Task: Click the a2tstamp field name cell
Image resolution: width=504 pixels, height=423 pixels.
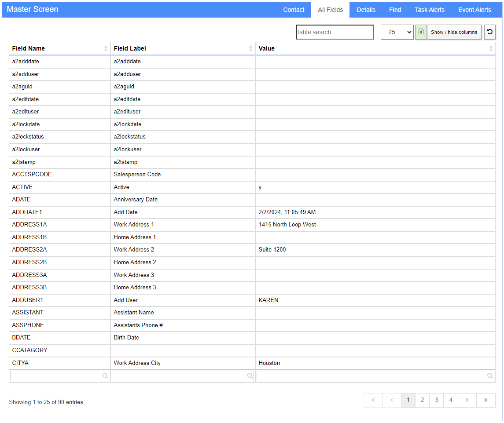Action: [60, 162]
